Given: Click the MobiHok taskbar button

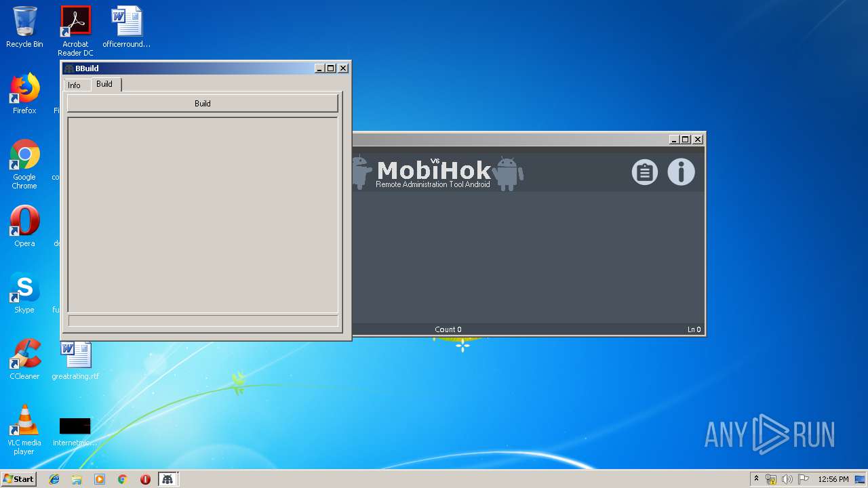Looking at the screenshot, I should pyautogui.click(x=167, y=479).
